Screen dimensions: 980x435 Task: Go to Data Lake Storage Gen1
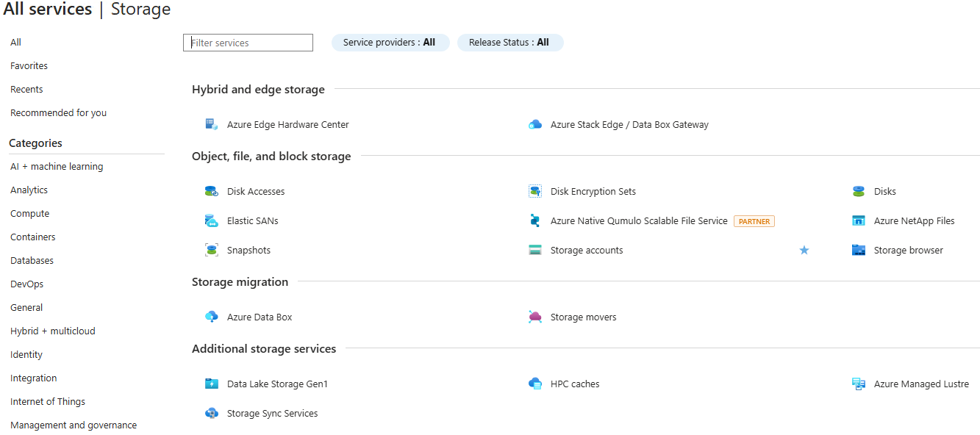point(277,384)
